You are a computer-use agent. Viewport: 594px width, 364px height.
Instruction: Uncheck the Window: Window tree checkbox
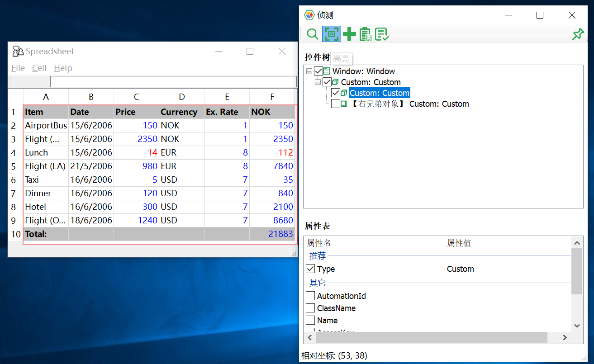point(318,71)
